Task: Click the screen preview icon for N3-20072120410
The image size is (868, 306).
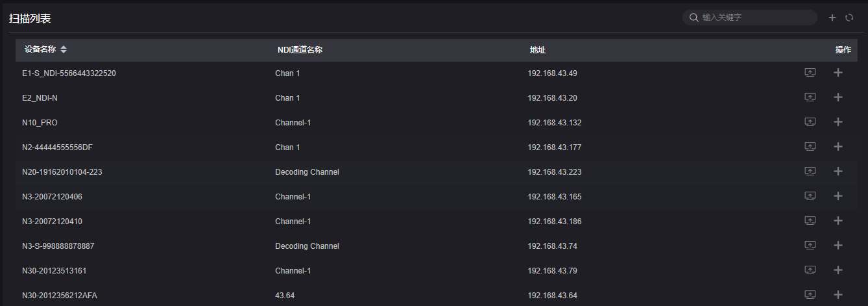Action: click(x=810, y=221)
